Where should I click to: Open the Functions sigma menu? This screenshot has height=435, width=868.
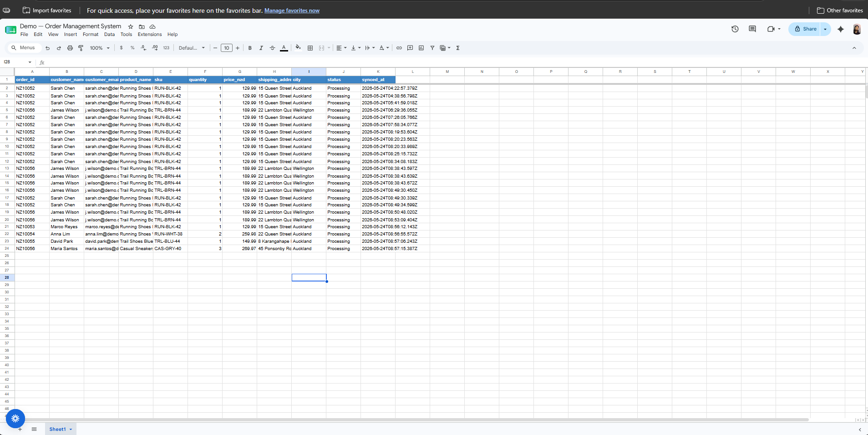pos(458,48)
